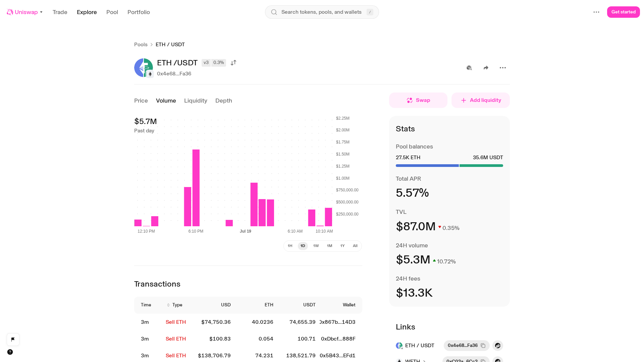Viewport: 644px width, 362px height.
Task: Open the pool's three-dot more menu
Action: [x=503, y=68]
